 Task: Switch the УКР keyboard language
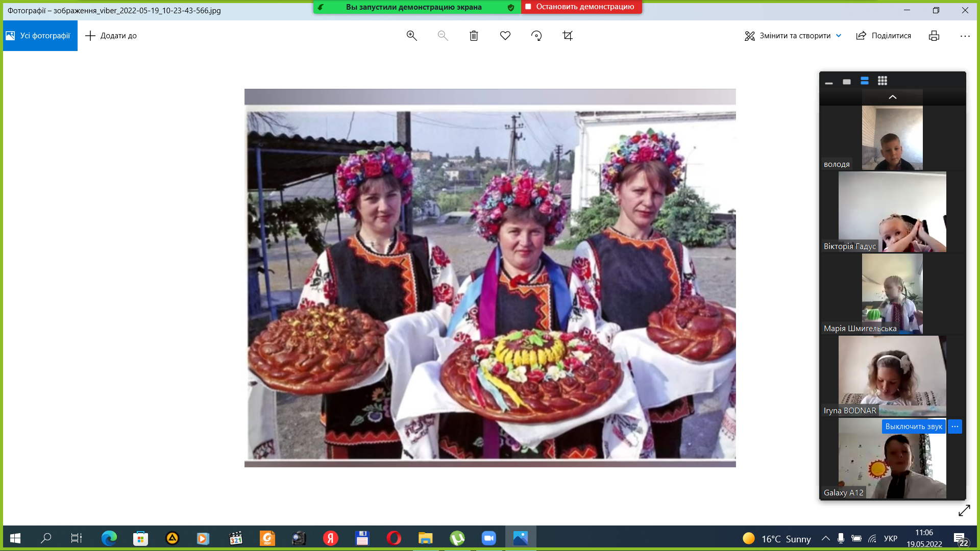(891, 538)
